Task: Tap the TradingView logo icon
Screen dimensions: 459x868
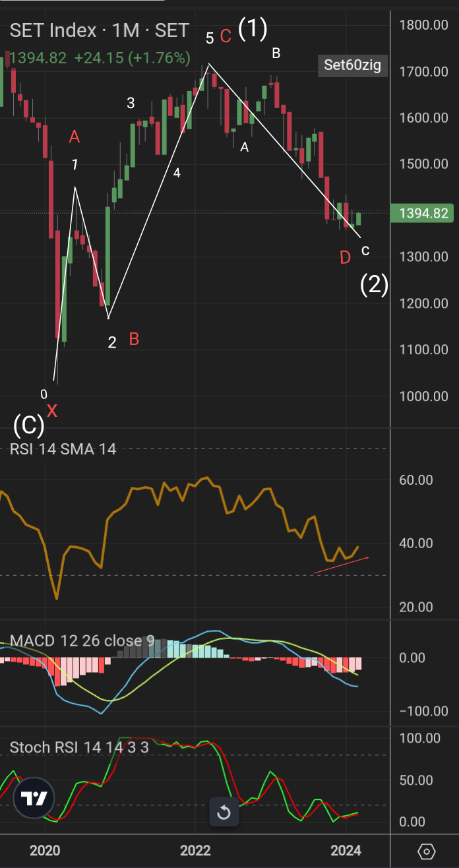Action: 34,799
